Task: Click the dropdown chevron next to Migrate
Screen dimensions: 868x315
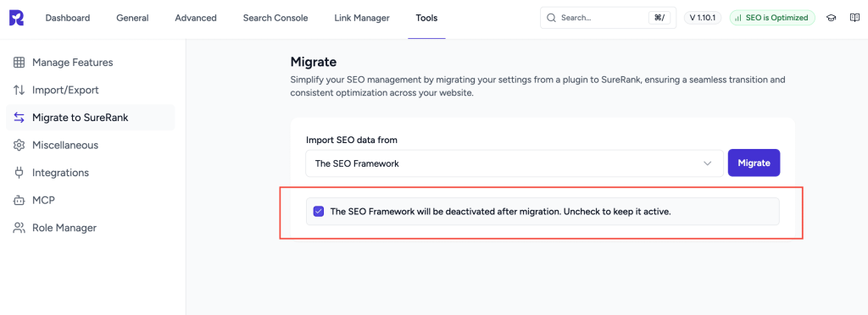Action: pos(707,163)
